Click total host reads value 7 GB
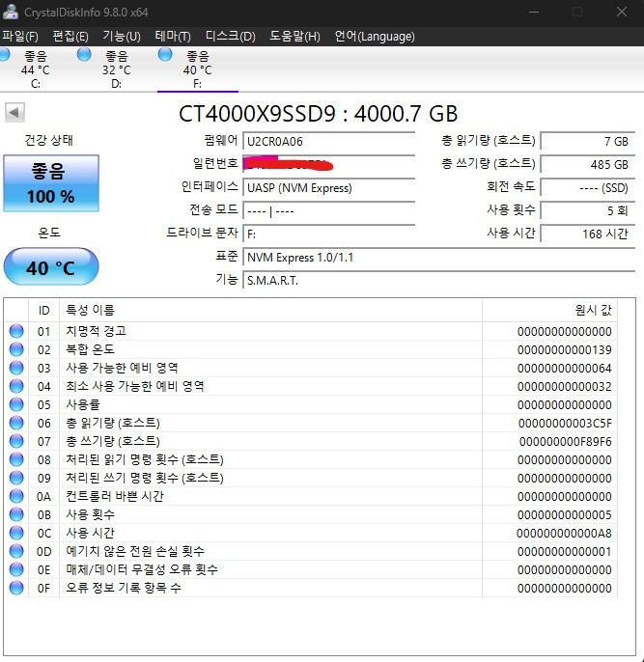Viewport: 644px width, 662px height. tap(588, 142)
